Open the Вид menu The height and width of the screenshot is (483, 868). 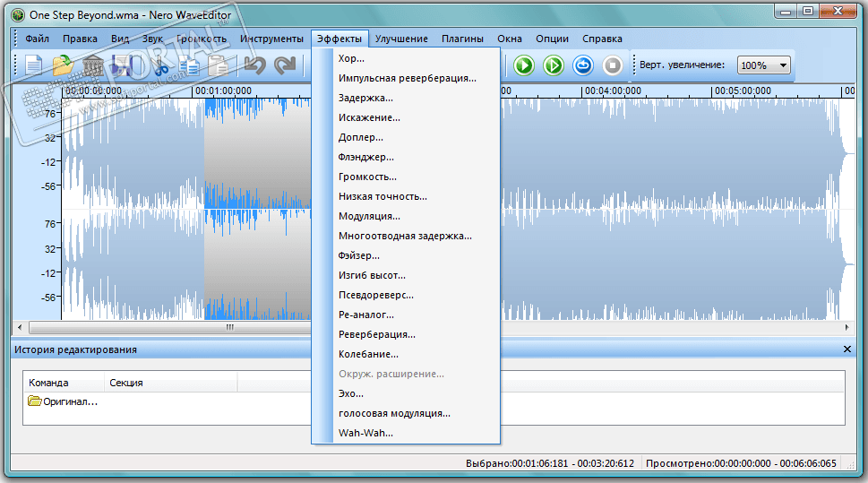(119, 39)
